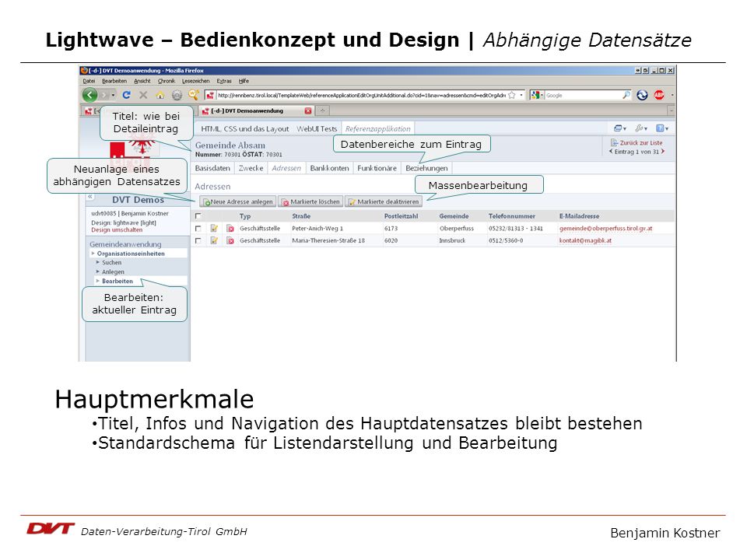
Task: Expand the Organisationseinheiten tree node
Action: tap(93, 254)
